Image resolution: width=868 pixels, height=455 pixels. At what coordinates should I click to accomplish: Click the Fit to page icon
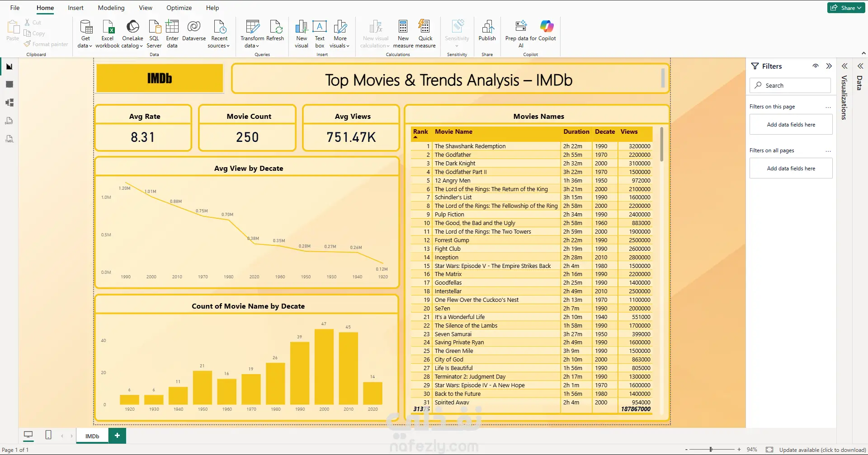coord(769,450)
